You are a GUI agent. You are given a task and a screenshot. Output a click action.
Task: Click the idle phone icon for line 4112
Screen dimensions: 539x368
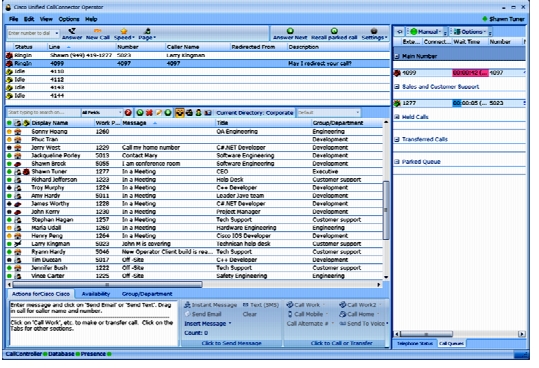pos(9,80)
